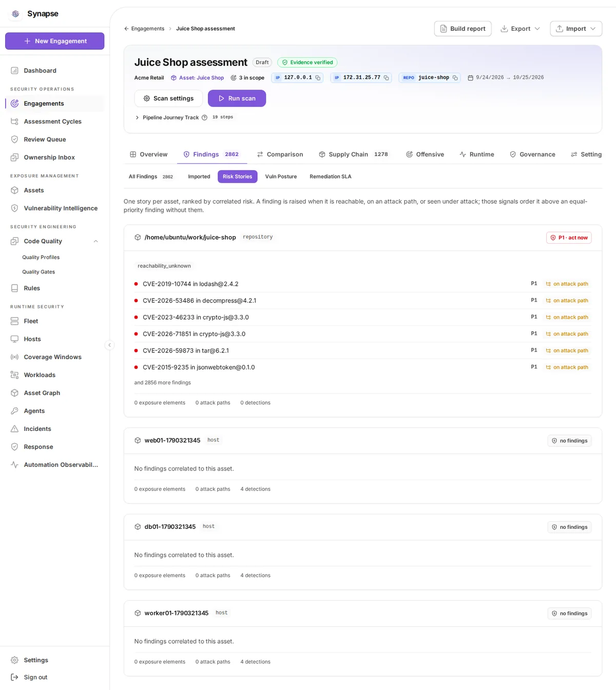Click the Evidence verified badge
The width and height of the screenshot is (616, 690).
307,63
